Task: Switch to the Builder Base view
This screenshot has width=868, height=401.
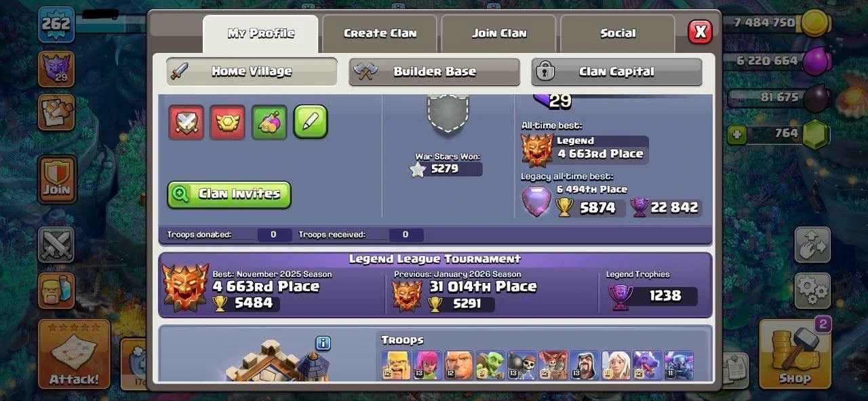Action: pos(435,72)
